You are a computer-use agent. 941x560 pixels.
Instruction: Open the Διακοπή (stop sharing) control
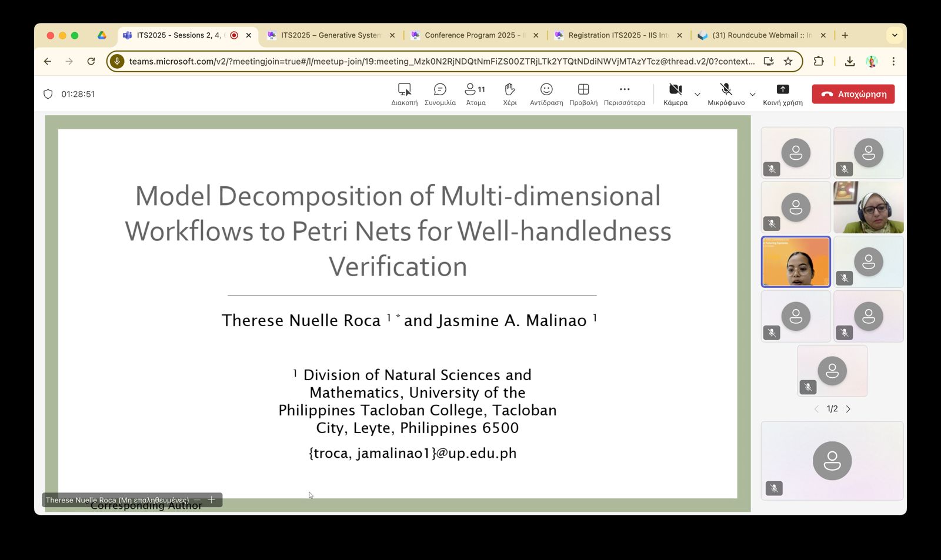tap(404, 94)
